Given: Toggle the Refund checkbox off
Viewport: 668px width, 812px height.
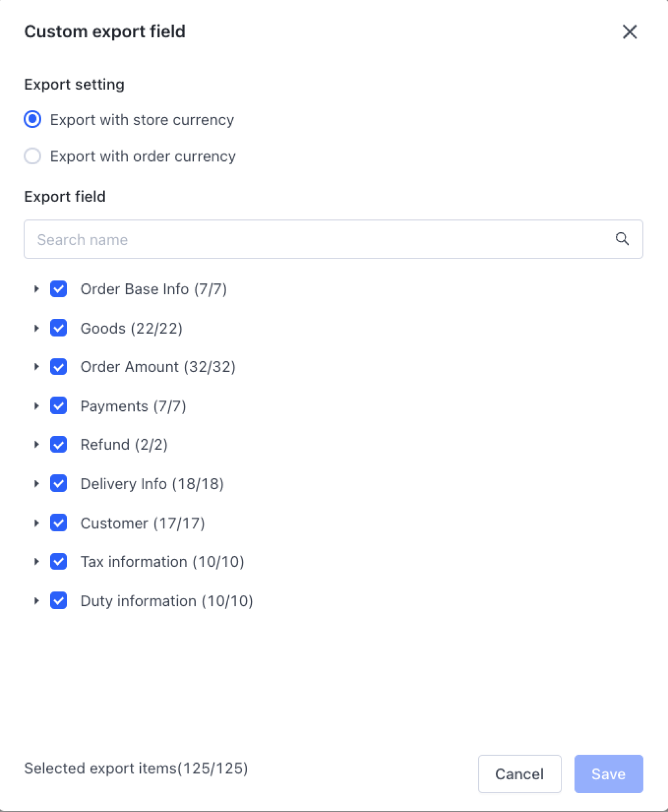Looking at the screenshot, I should 59,445.
